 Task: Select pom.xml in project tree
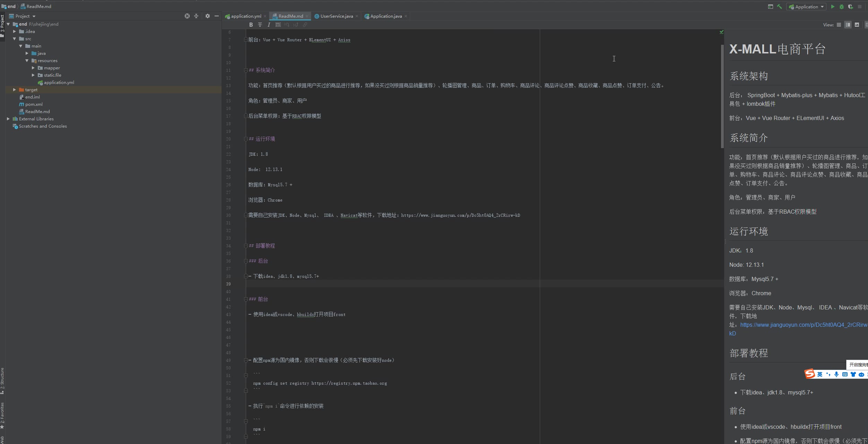[34, 104]
